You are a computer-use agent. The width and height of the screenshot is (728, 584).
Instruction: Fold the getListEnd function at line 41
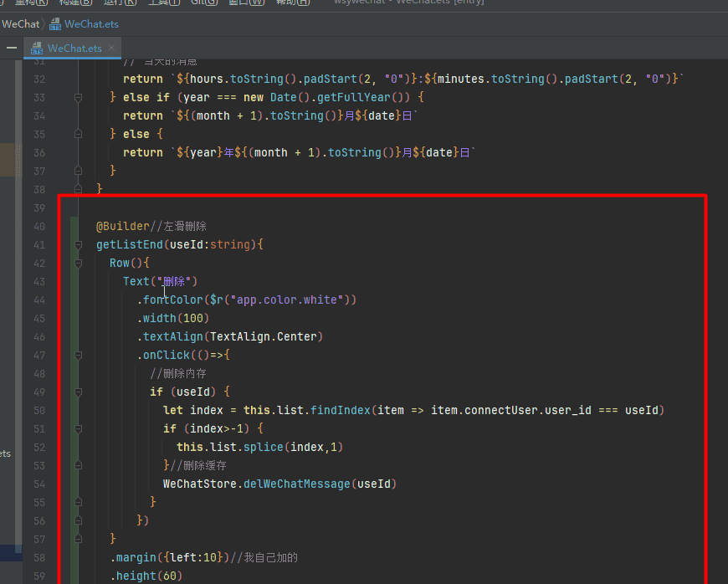[x=78, y=244]
